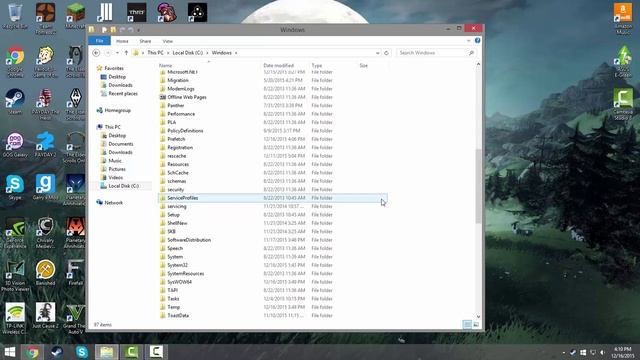Launch Chivalry Medieval Warfare desktop shortcut
640x360 pixels.
45,233
